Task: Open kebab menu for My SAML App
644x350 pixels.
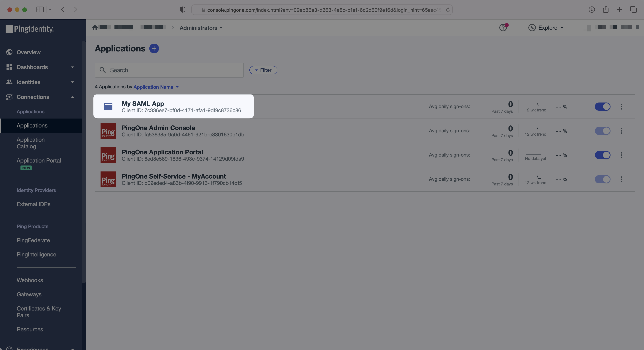Action: [x=621, y=107]
